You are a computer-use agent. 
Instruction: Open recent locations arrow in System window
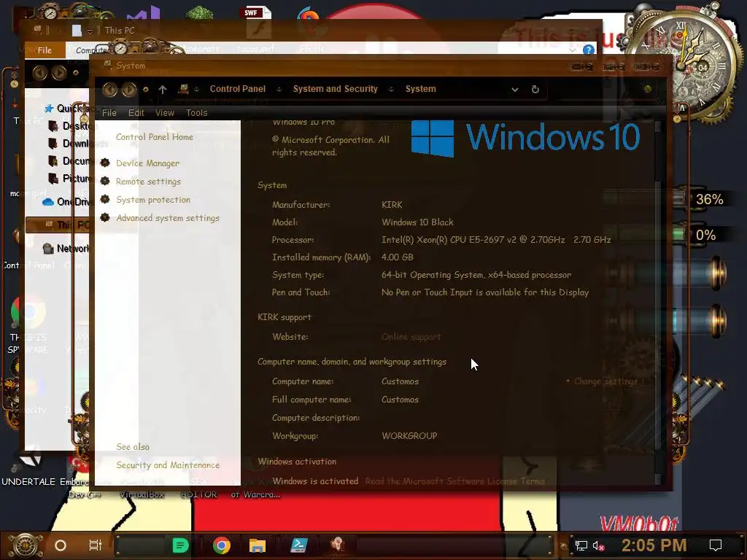pyautogui.click(x=146, y=90)
